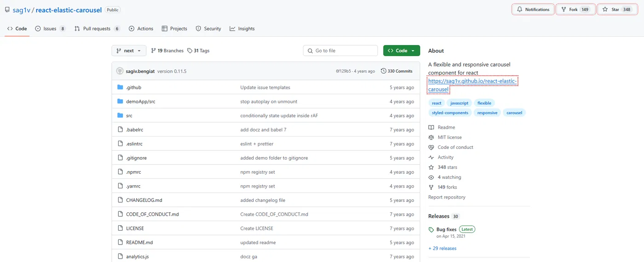The width and height of the screenshot is (644, 262).
Task: Click the src folder icon
Action: coord(120,115)
